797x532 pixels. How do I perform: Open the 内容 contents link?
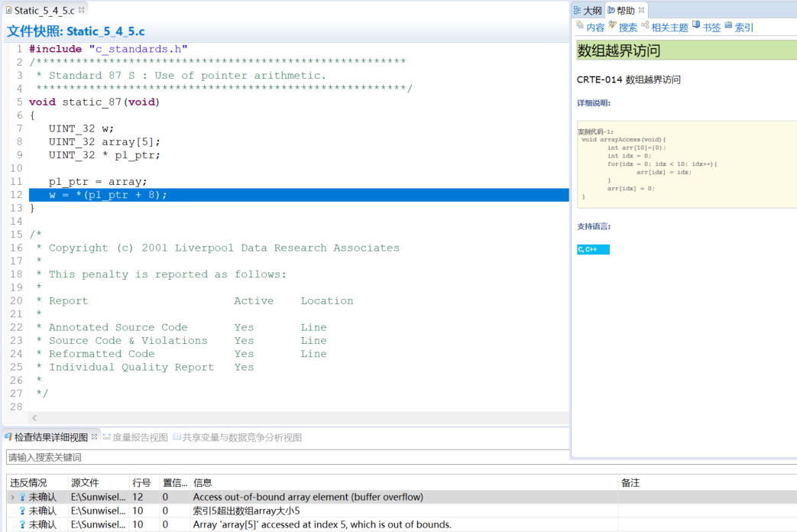(595, 28)
